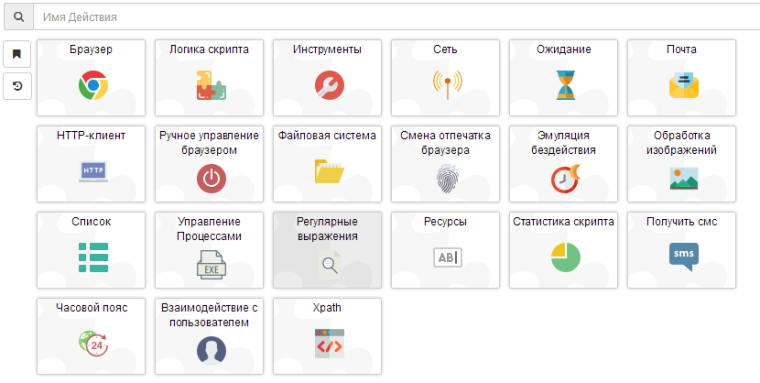Open Взаимодействие с пользователем avatar icon
The width and height of the screenshot is (760, 383).
[x=211, y=351]
